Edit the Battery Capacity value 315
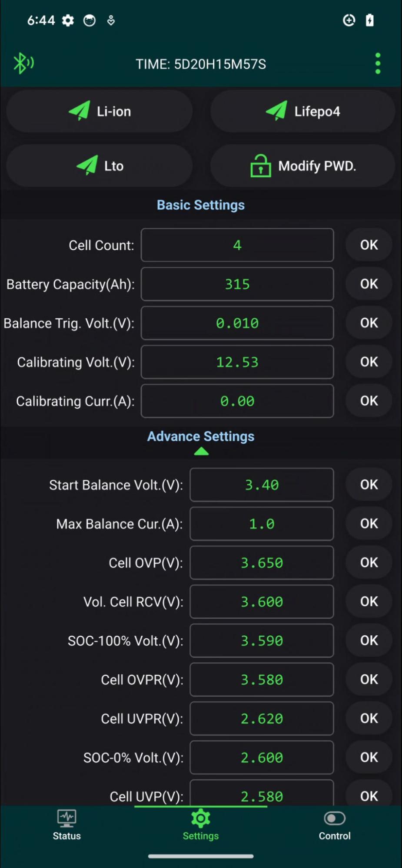This screenshot has height=868, width=402. pos(237,284)
